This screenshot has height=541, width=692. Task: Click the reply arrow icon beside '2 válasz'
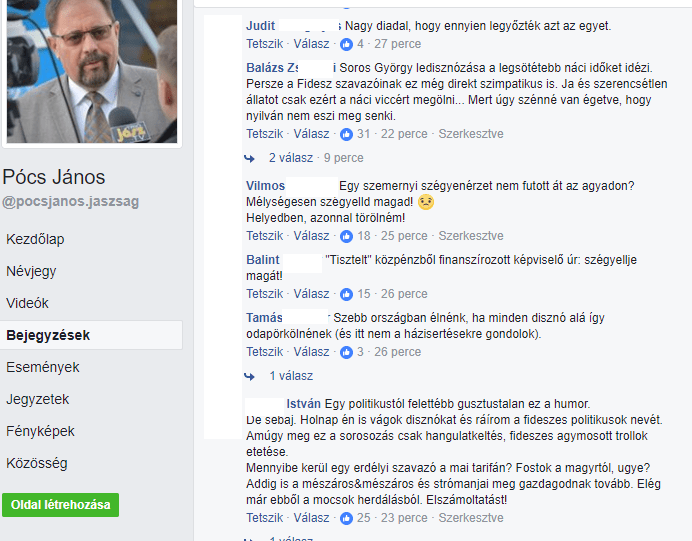[x=249, y=158]
